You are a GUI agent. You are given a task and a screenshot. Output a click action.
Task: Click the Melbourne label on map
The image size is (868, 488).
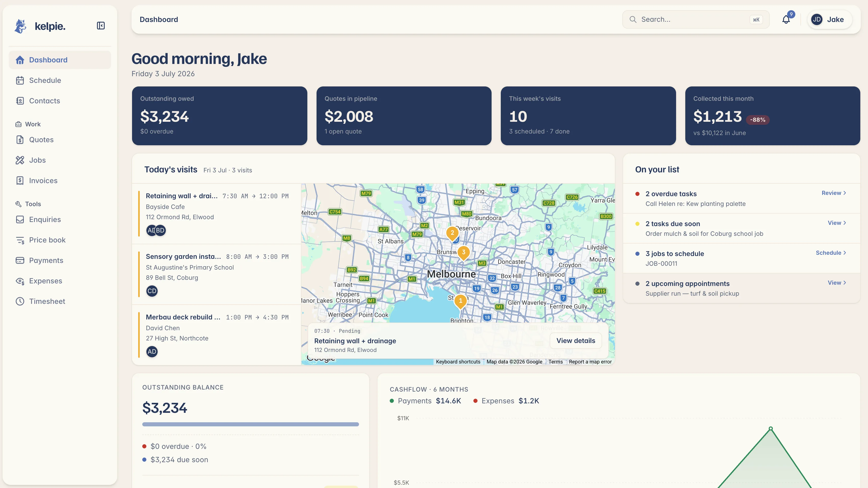pos(451,274)
